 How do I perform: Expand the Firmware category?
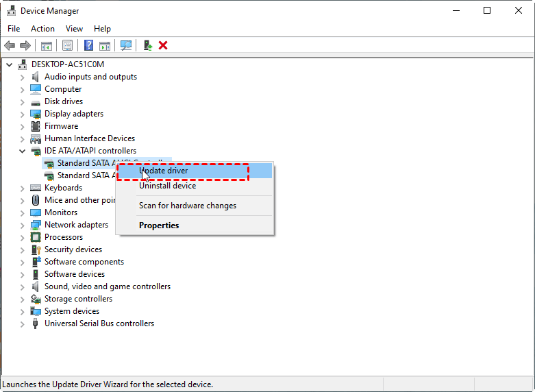click(x=22, y=127)
